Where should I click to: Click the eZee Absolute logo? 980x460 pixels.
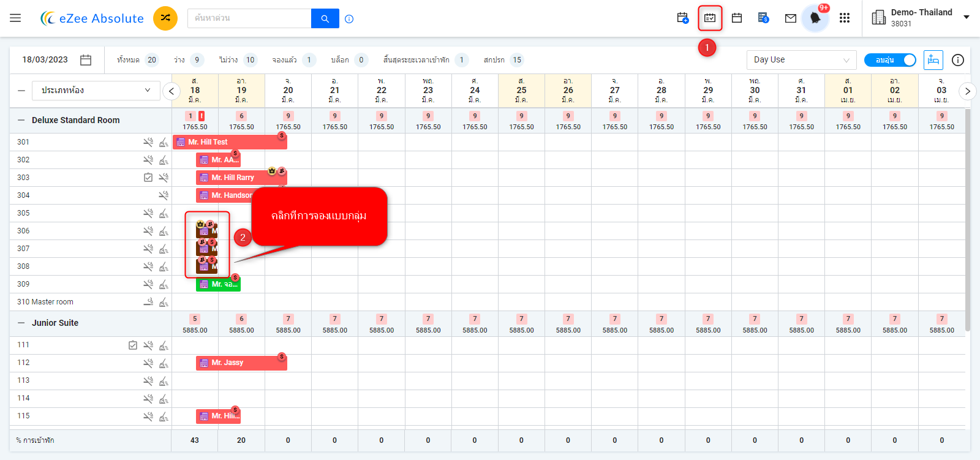tap(92, 18)
